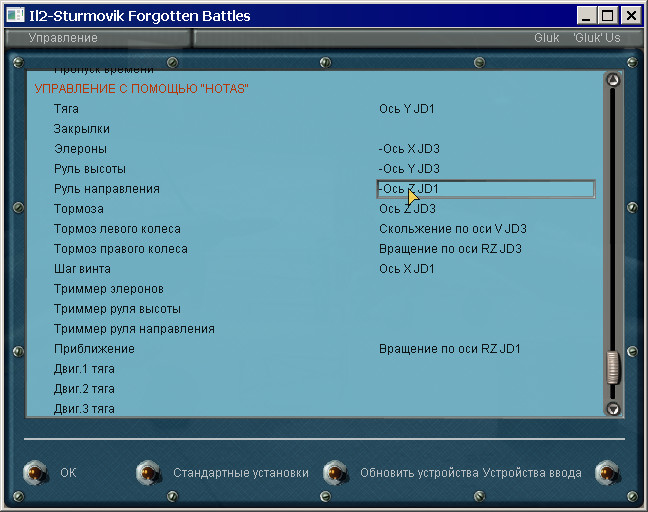Select the Двиг.2 тяга row label

coord(84,389)
